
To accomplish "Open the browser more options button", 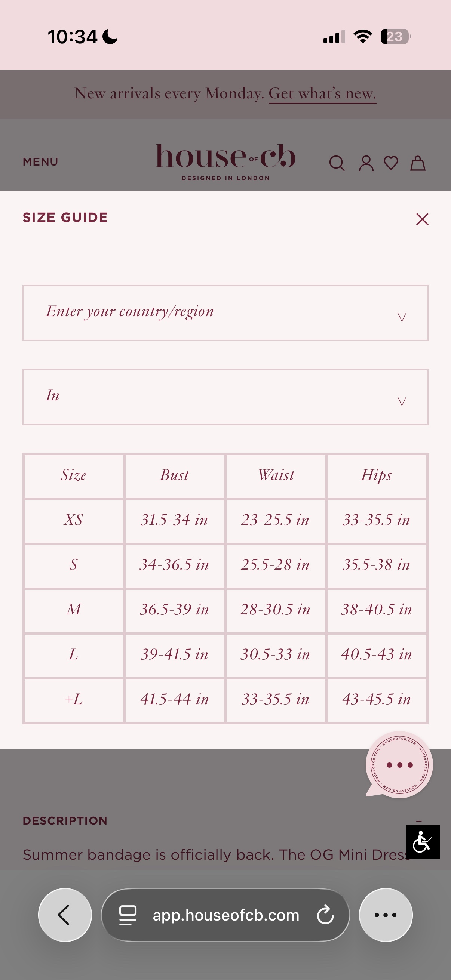I will tap(386, 915).
